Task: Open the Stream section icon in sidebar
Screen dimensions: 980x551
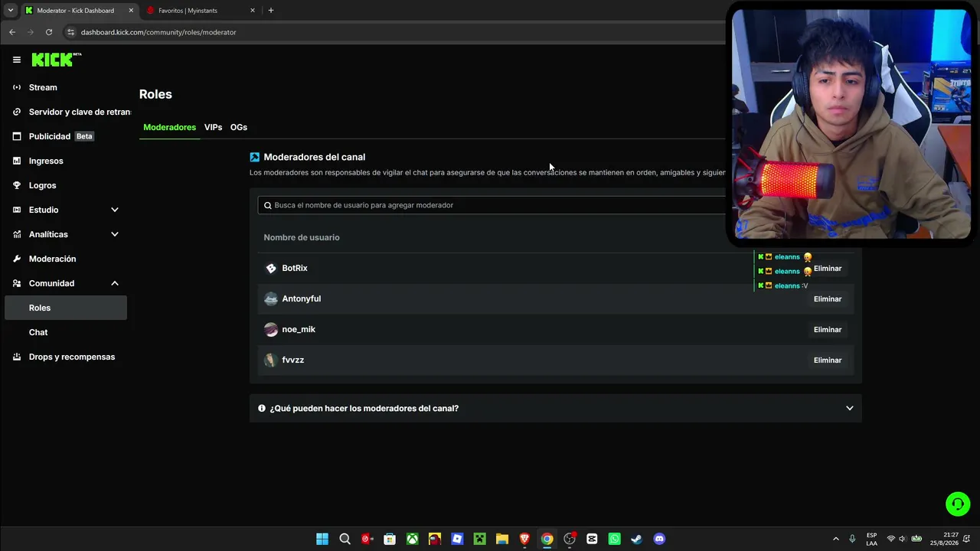Action: pyautogui.click(x=17, y=87)
